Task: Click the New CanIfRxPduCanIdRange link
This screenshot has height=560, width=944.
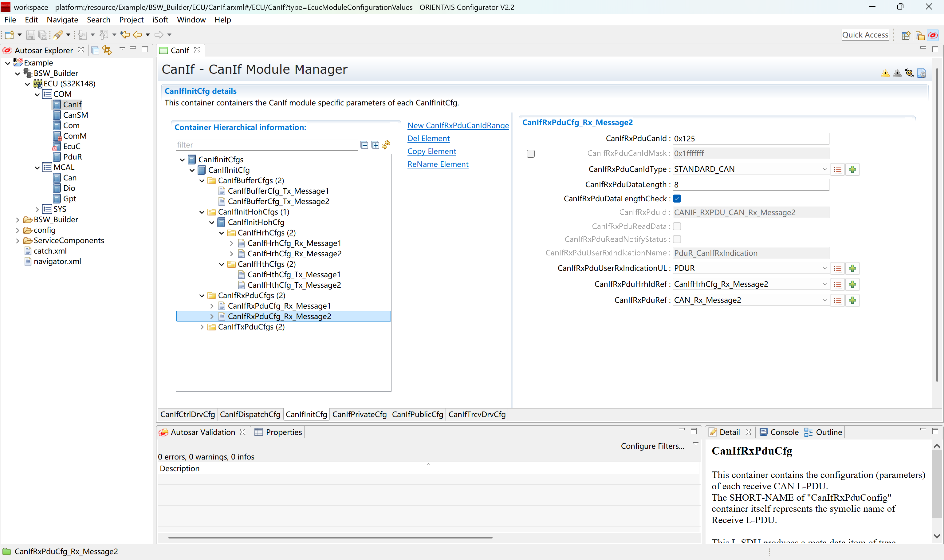Action: [458, 126]
